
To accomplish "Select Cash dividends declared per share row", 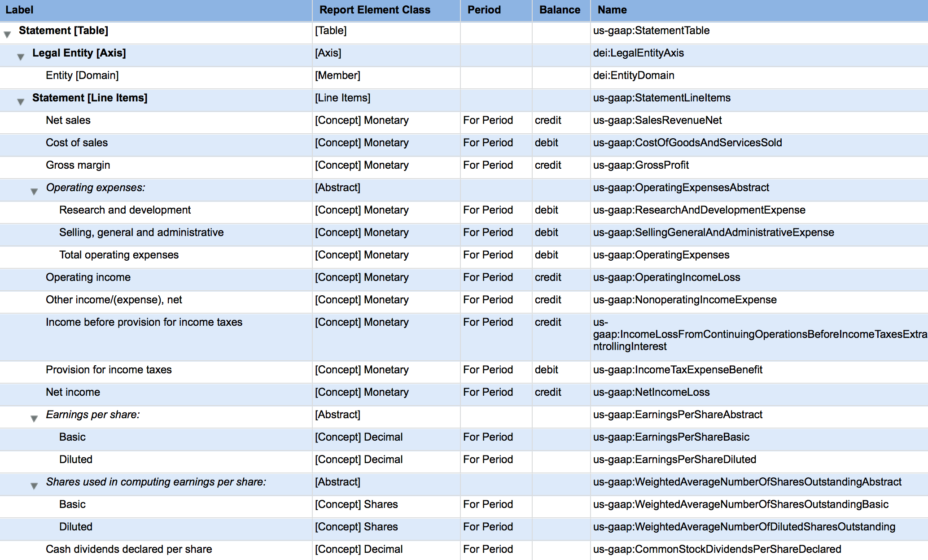I will [129, 549].
